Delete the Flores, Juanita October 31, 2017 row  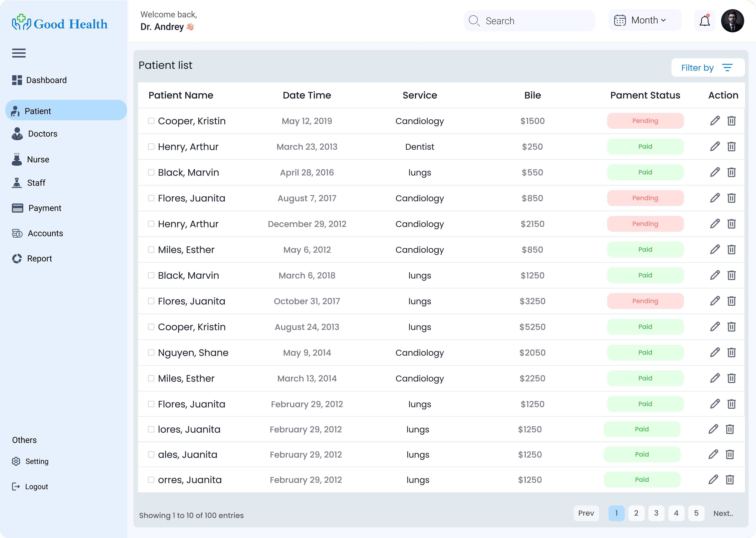(731, 301)
